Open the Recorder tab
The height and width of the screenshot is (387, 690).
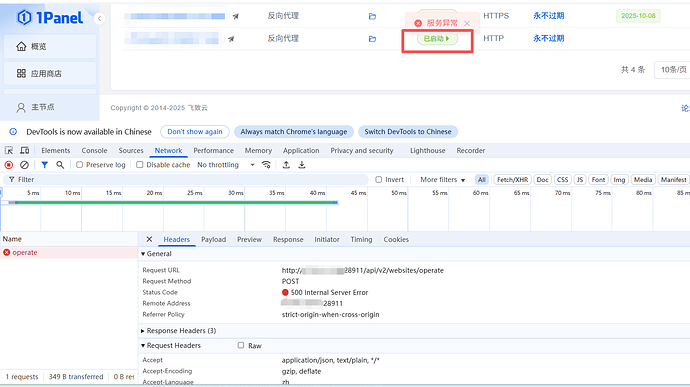coord(470,151)
